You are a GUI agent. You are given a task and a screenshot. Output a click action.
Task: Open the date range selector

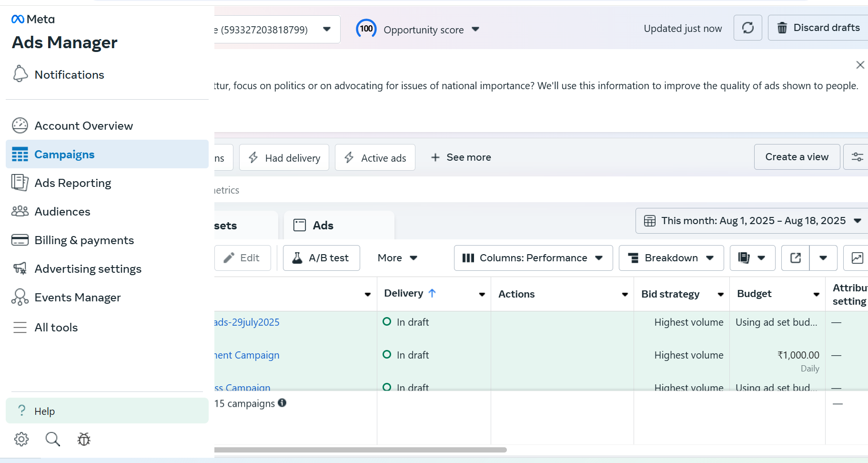[751, 220]
